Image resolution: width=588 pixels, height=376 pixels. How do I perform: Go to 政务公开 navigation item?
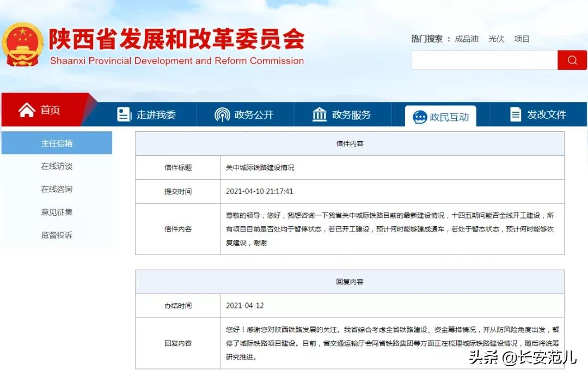pos(245,114)
